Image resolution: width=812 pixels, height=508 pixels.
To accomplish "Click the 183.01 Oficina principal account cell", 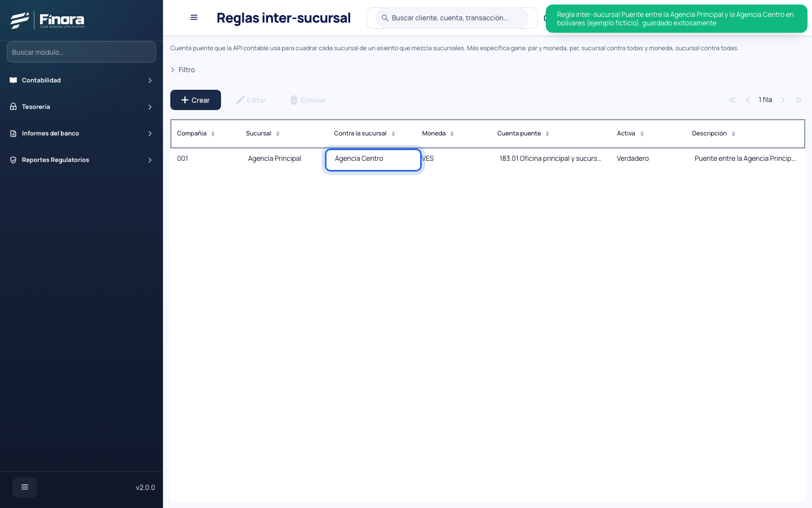I will [x=550, y=159].
